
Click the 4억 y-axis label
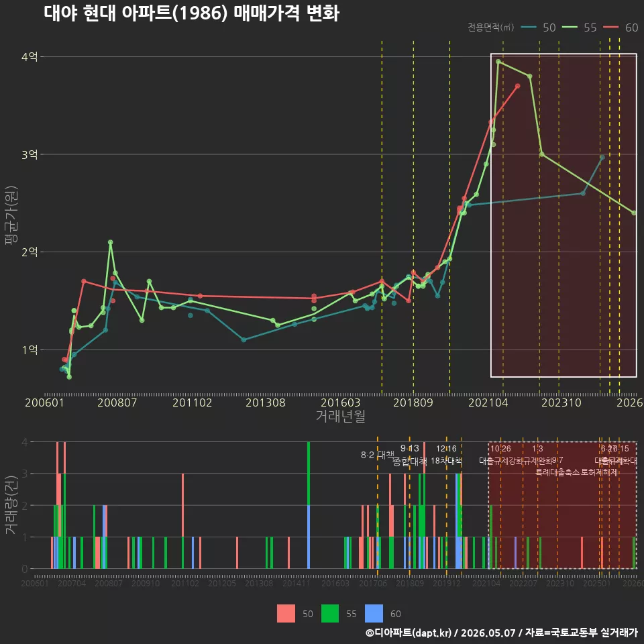(x=30, y=56)
